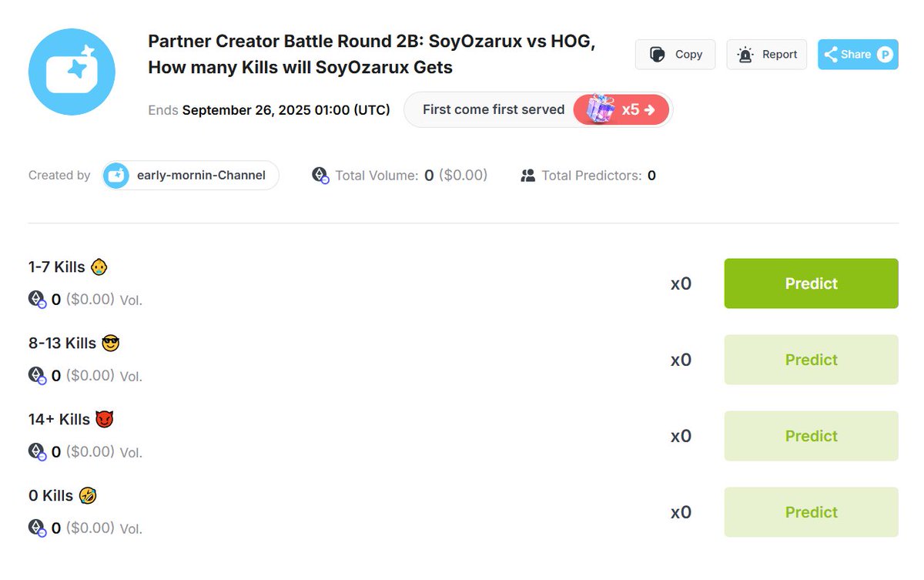This screenshot has height=580, width=924.
Task: Open the early-mornin-Channel creator profile
Action: coord(200,176)
